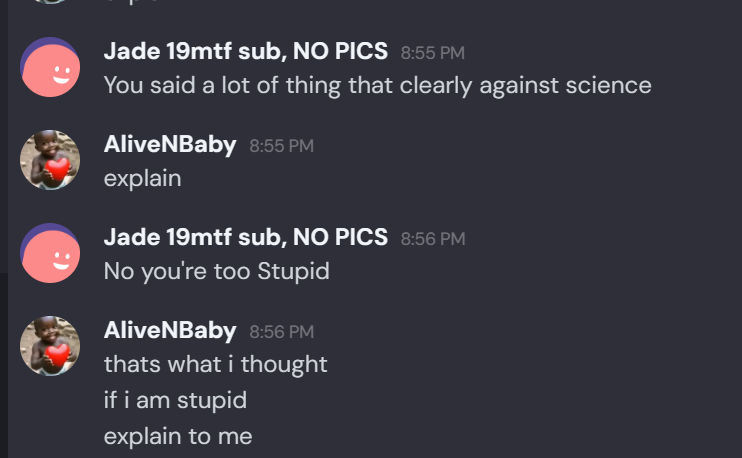Screen dimensions: 742x458
Task: Select the message about being against science
Action: (377, 85)
